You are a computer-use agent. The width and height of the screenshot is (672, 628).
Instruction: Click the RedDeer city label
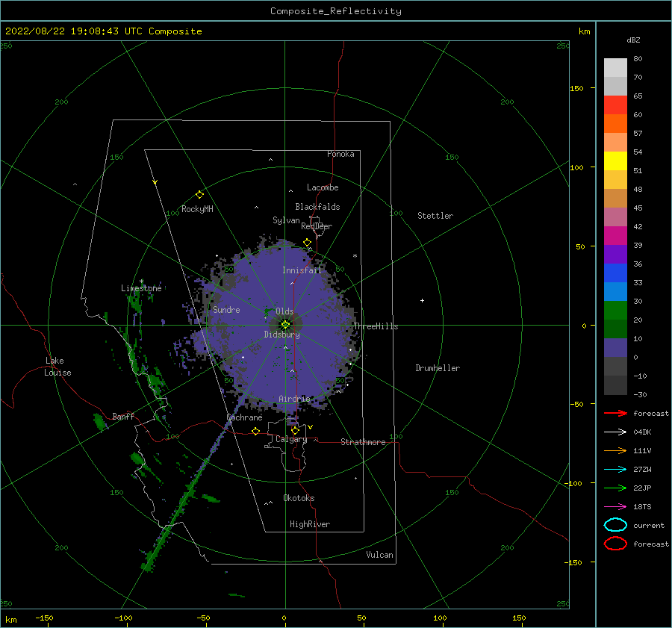tap(317, 226)
